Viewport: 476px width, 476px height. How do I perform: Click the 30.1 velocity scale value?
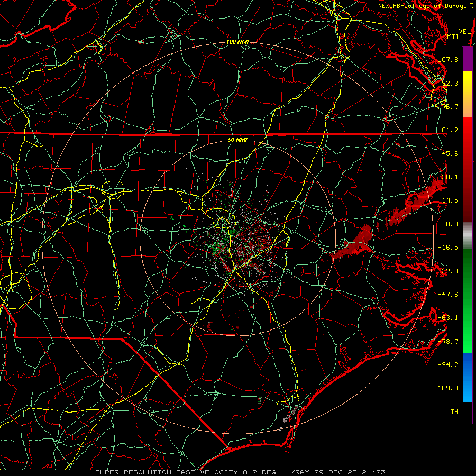[x=450, y=177]
